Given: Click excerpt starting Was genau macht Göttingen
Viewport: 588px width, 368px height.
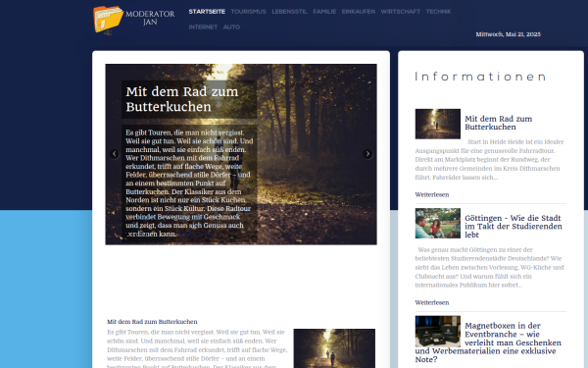Looking at the screenshot, I should pyautogui.click(x=489, y=267).
